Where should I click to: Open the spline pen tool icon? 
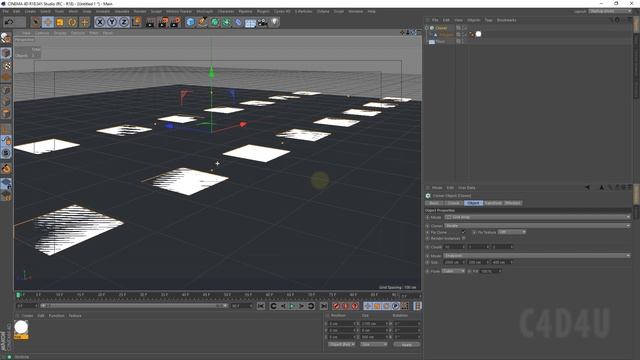pyautogui.click(x=202, y=22)
